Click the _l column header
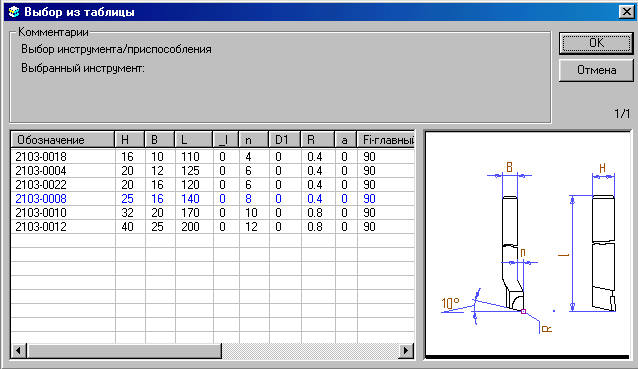This screenshot has width=638, height=369. point(226,140)
